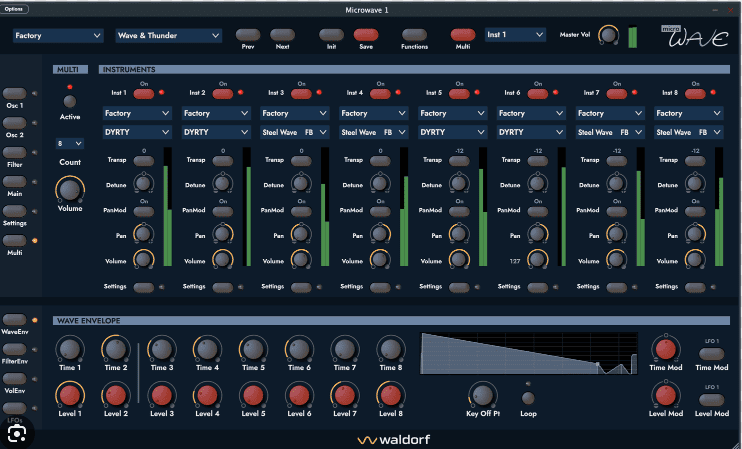
Task: Select the Multi section in left sidebar
Action: (x=15, y=240)
